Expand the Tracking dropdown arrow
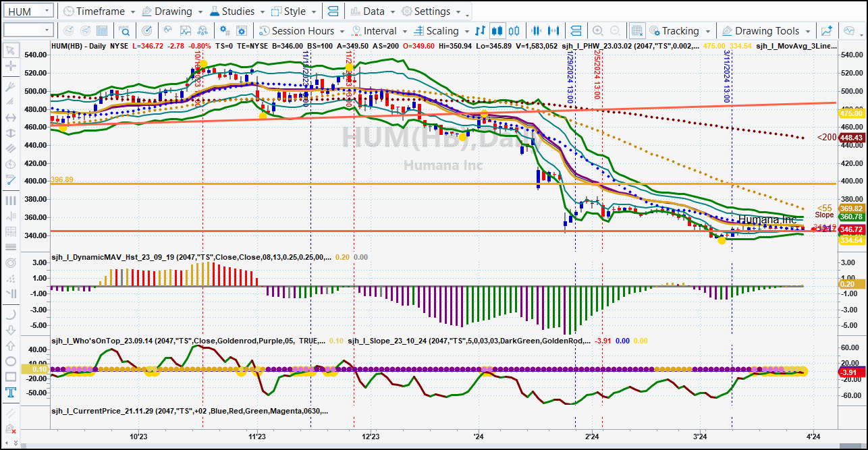This screenshot has height=450, width=868. coord(707,31)
